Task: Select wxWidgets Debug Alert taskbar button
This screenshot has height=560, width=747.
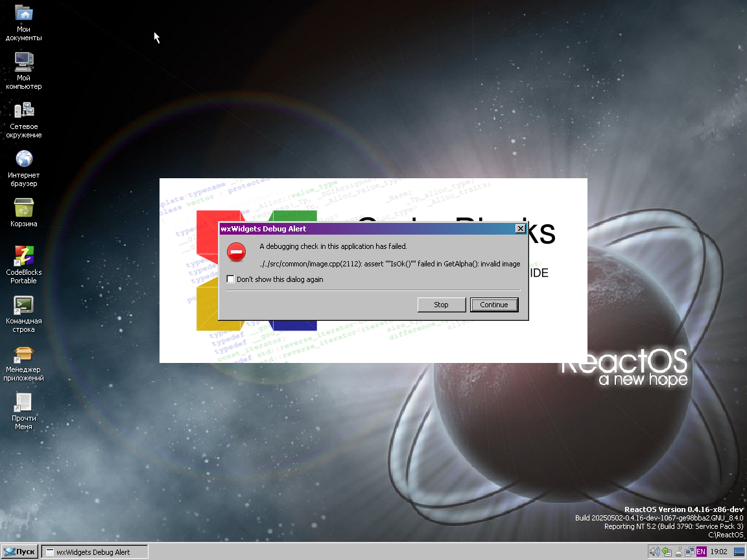Action: [x=95, y=552]
